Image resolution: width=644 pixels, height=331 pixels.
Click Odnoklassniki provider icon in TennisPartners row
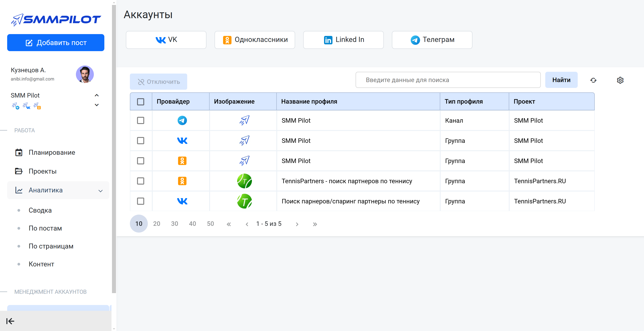pyautogui.click(x=182, y=181)
